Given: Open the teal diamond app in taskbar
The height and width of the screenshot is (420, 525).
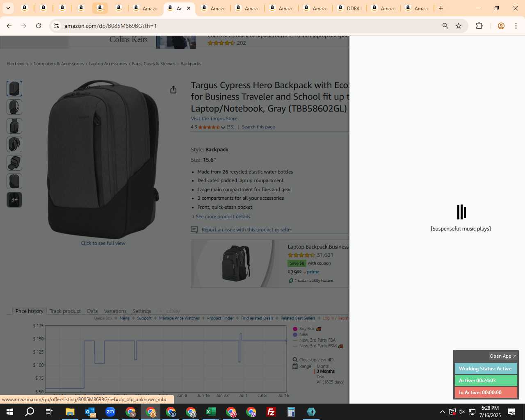Looking at the screenshot, I should 311,412.
